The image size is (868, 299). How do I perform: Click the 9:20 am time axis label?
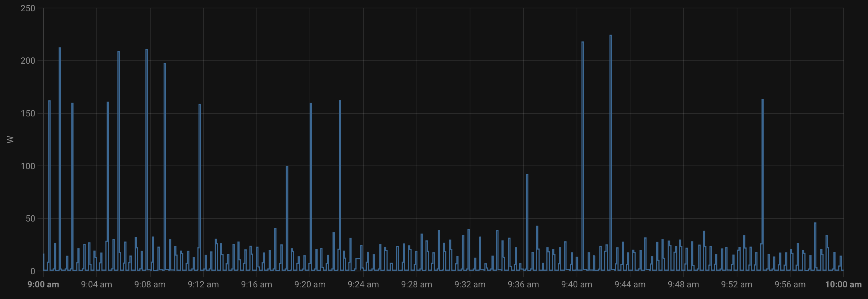[310, 284]
